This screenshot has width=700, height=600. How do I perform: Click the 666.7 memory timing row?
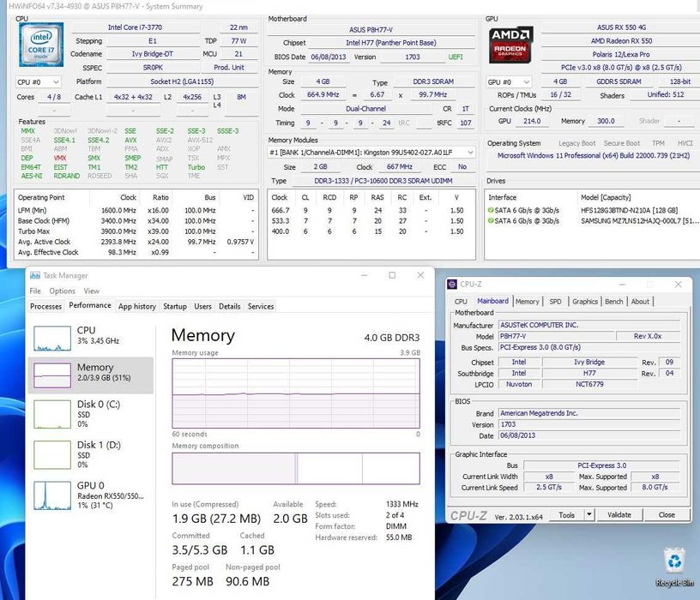(x=371, y=210)
